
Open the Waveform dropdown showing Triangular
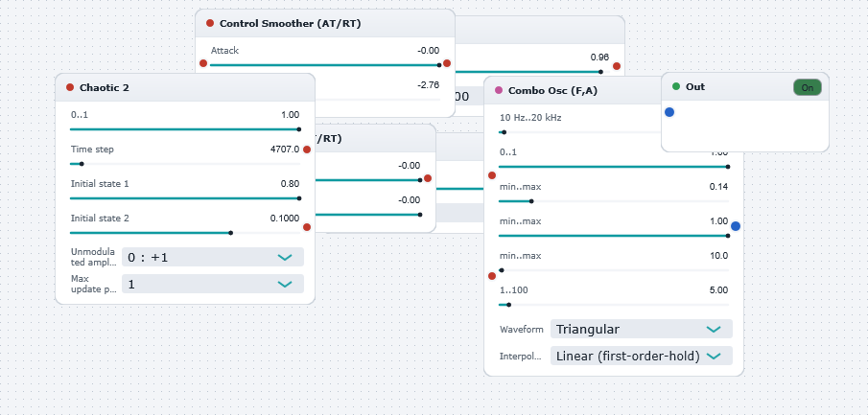point(641,330)
